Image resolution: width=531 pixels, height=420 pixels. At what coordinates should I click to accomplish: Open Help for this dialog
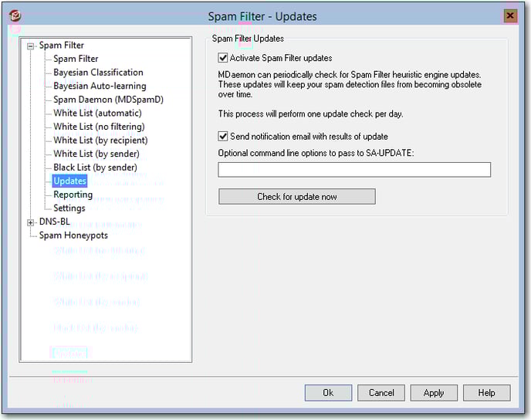pyautogui.click(x=487, y=392)
